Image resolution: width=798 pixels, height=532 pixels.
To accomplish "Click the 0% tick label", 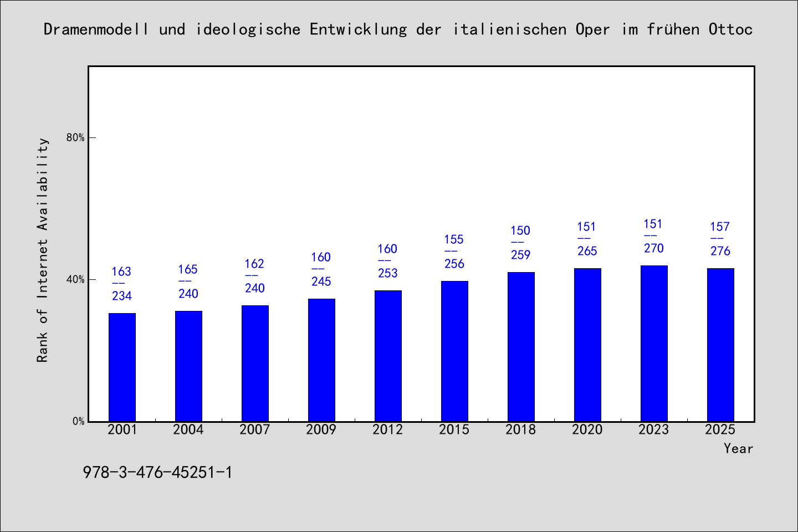I will [x=78, y=421].
